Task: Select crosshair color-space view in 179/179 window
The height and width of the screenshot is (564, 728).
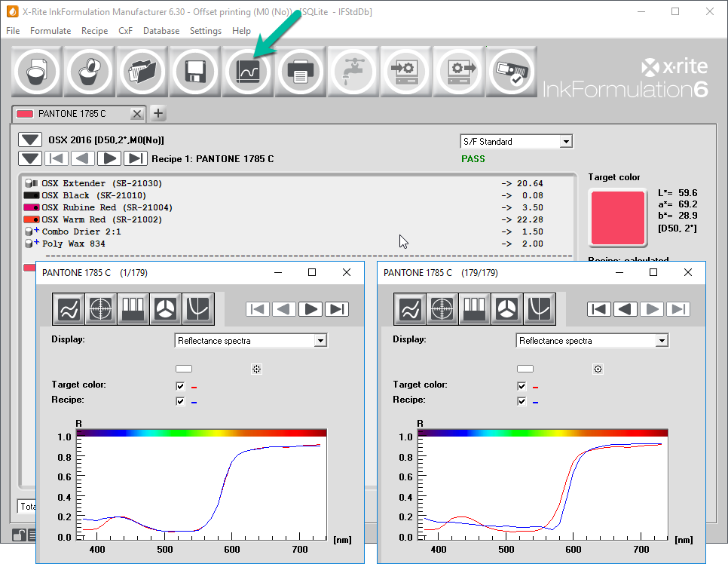Action: click(442, 309)
